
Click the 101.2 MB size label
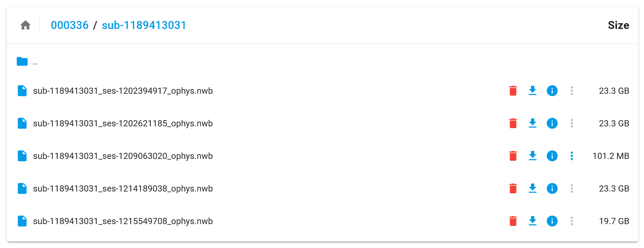[611, 156]
